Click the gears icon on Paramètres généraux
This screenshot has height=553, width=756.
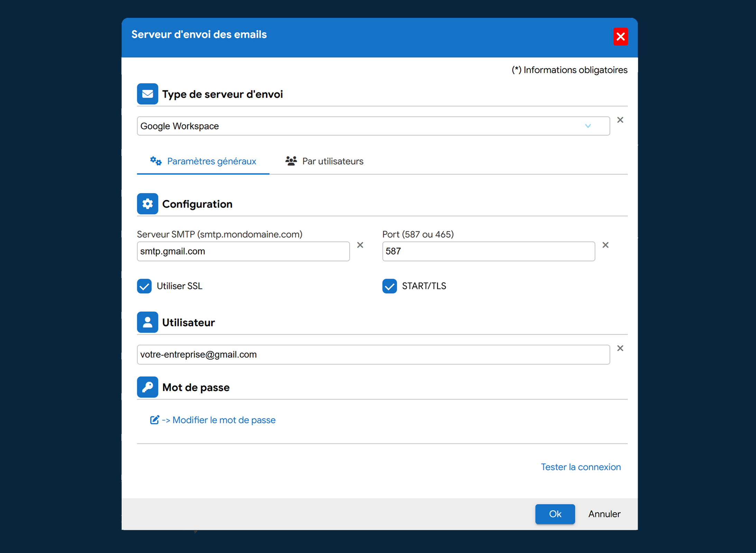click(x=156, y=161)
